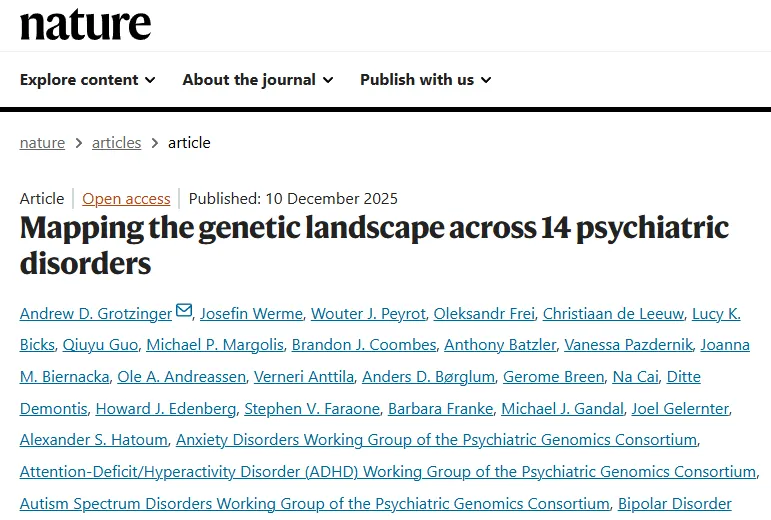This screenshot has height=520, width=771.
Task: Go to the nature breadcrumb link
Action: [42, 143]
